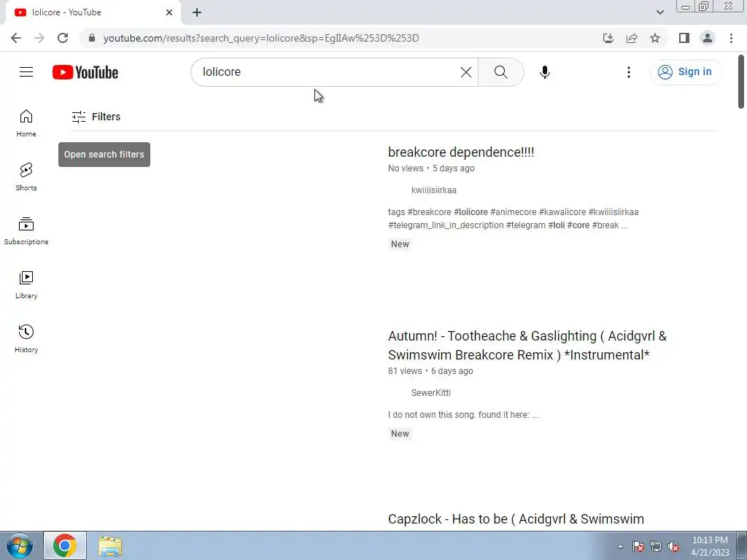The height and width of the screenshot is (560, 747).
Task: Click the muted volume icon in tray
Action: 673,546
